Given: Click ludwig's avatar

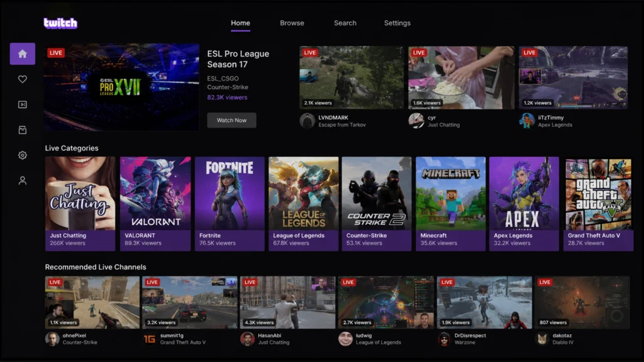Looking at the screenshot, I should pos(345,339).
